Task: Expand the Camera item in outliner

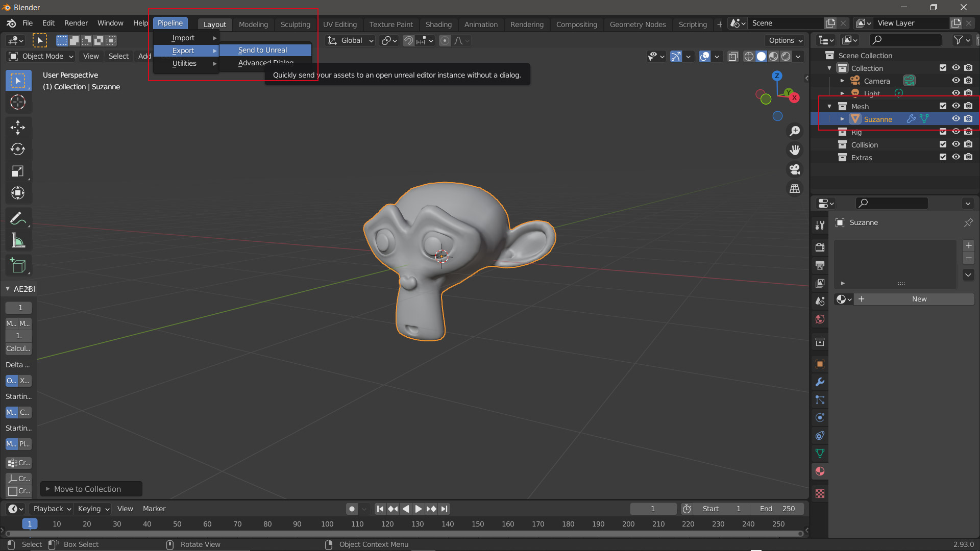Action: pyautogui.click(x=842, y=81)
